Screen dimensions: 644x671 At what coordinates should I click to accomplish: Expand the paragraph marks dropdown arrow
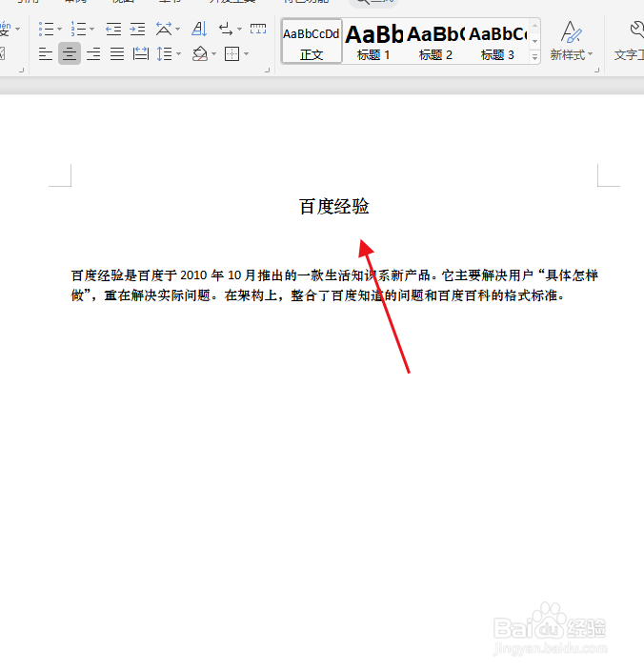click(x=239, y=30)
